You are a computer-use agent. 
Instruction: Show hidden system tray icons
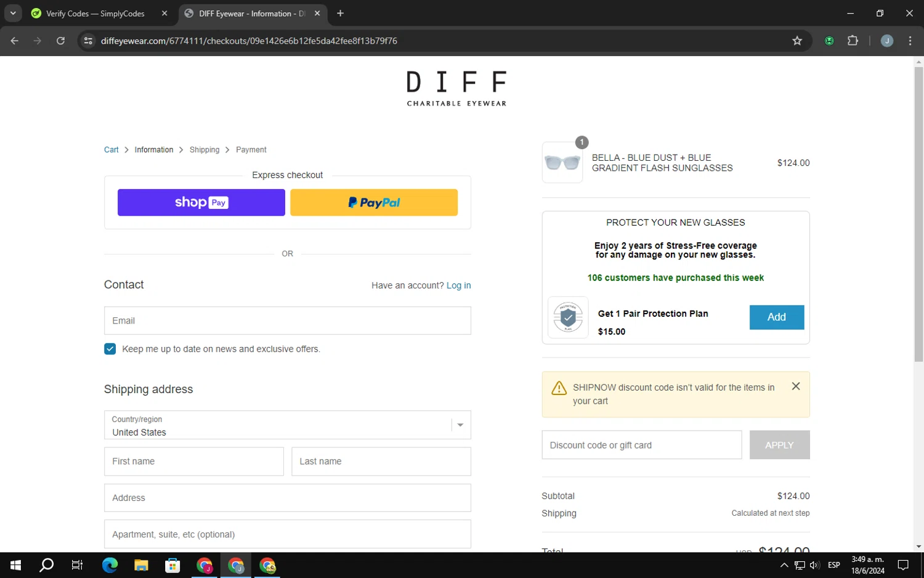click(x=784, y=565)
